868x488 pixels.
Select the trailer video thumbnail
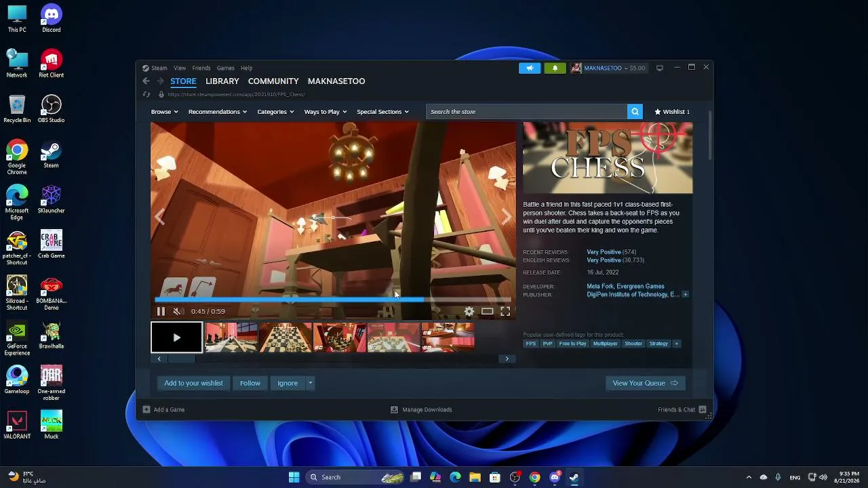coord(176,338)
